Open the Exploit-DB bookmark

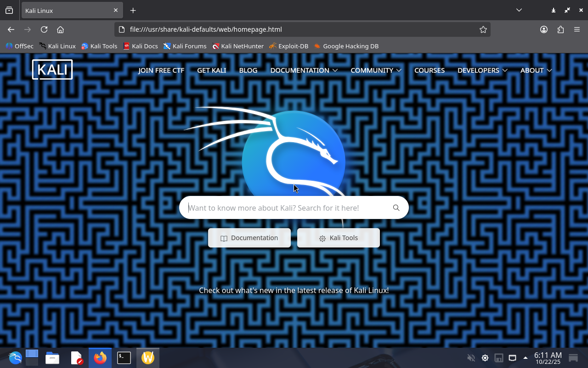pos(288,46)
